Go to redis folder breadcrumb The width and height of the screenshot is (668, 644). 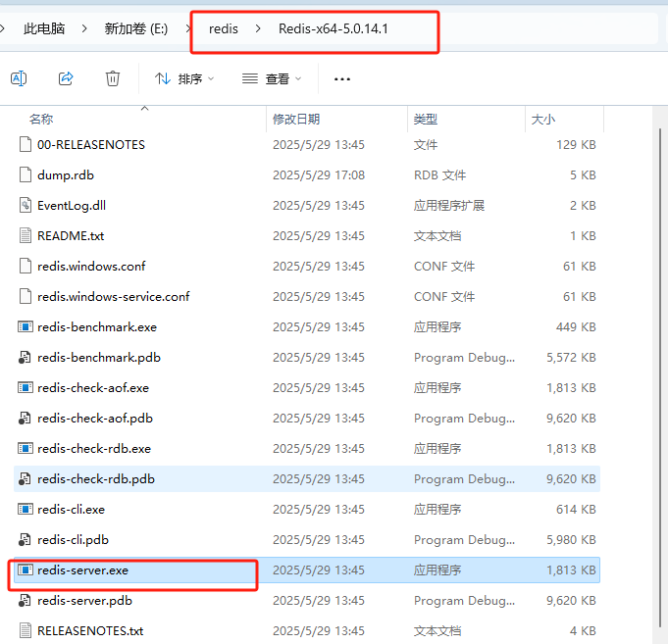click(224, 28)
